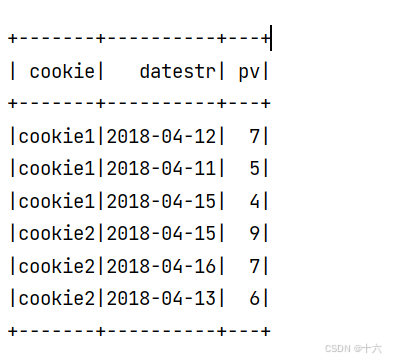Click pv value 6
Image resolution: width=397 pixels, height=360 pixels.
click(255, 298)
